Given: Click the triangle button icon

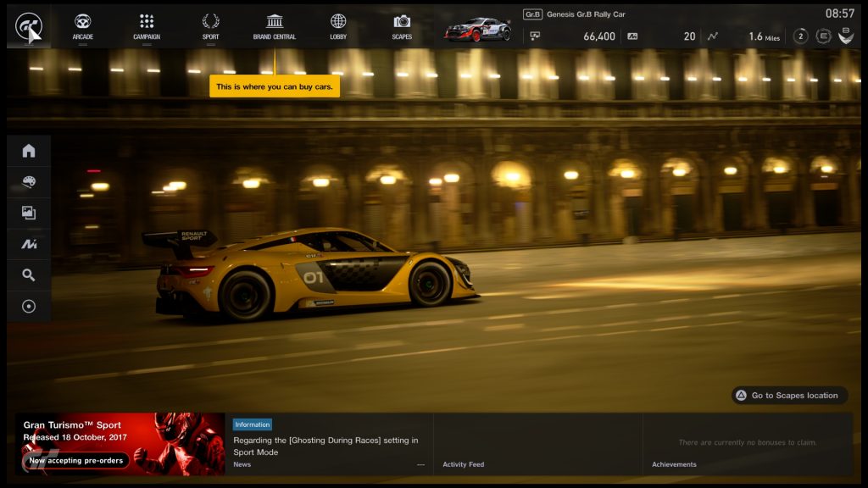Looking at the screenshot, I should coord(741,395).
